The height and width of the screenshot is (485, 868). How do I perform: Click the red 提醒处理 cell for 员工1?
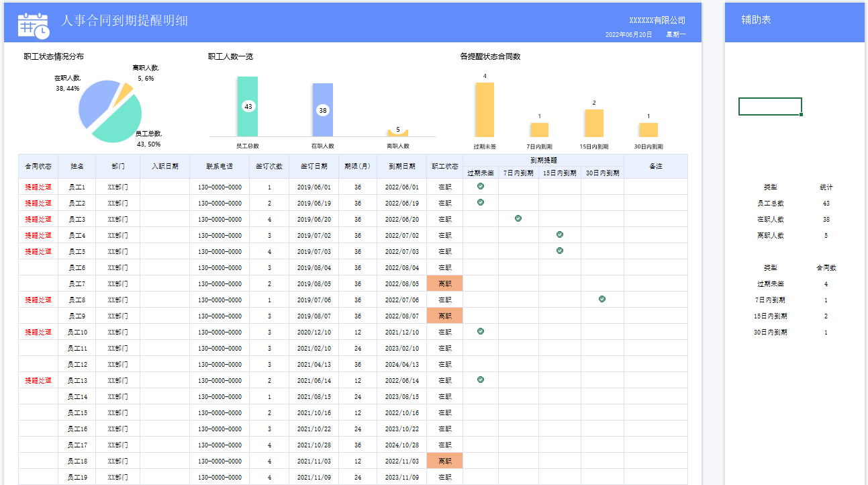click(38, 187)
